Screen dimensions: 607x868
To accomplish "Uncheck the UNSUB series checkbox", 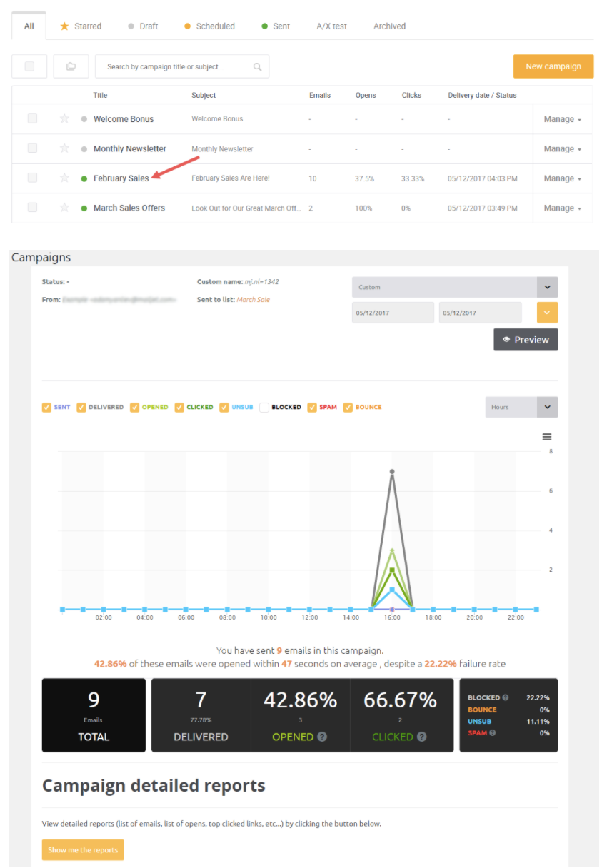I will [224, 408].
